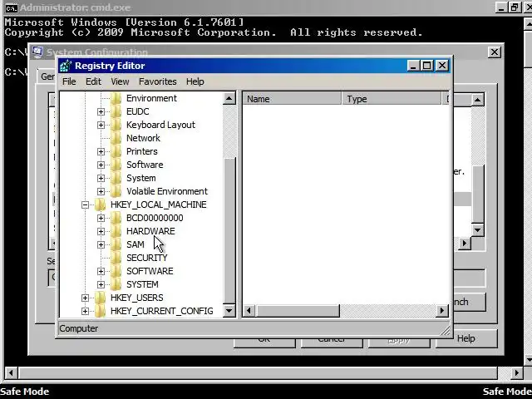This screenshot has height=399, width=532.
Task: Click the uppercase SYSTEM folder icon
Action: coord(116,284)
